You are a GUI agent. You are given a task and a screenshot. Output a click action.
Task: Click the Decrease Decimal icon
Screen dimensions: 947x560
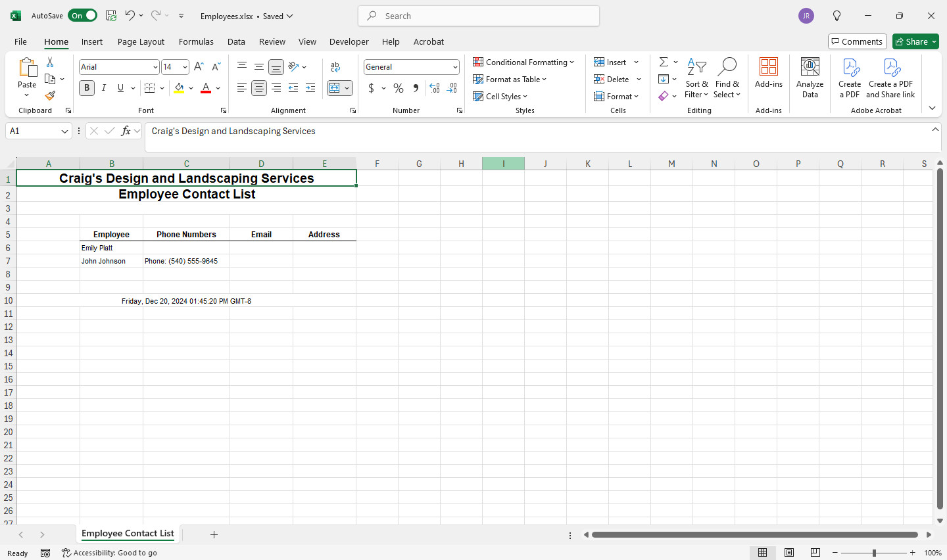(452, 88)
